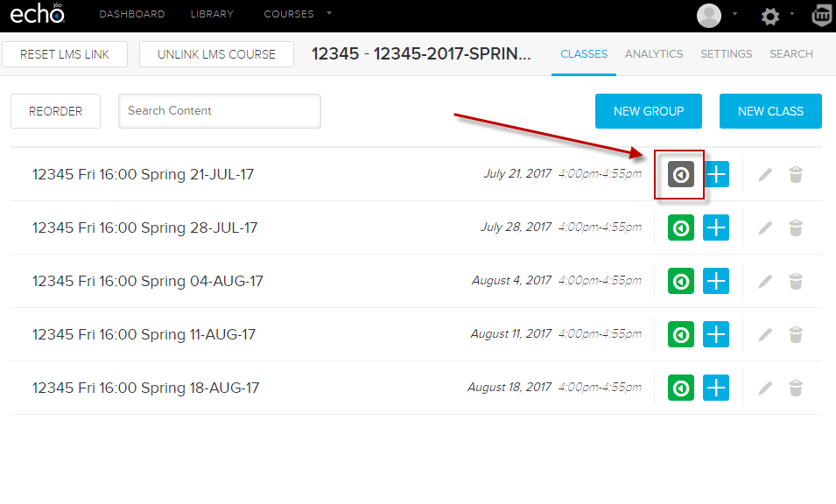Click the New Class button
The width and height of the screenshot is (836, 504).
[770, 111]
